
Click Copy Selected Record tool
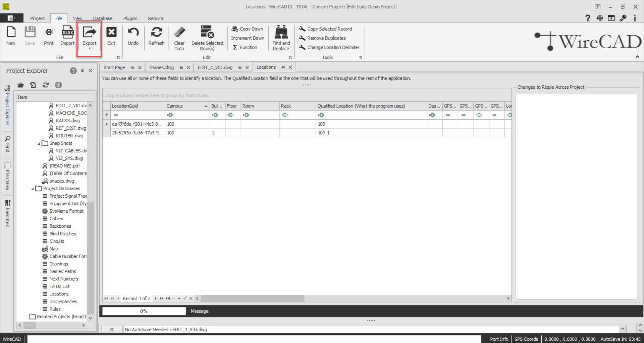pyautogui.click(x=326, y=29)
